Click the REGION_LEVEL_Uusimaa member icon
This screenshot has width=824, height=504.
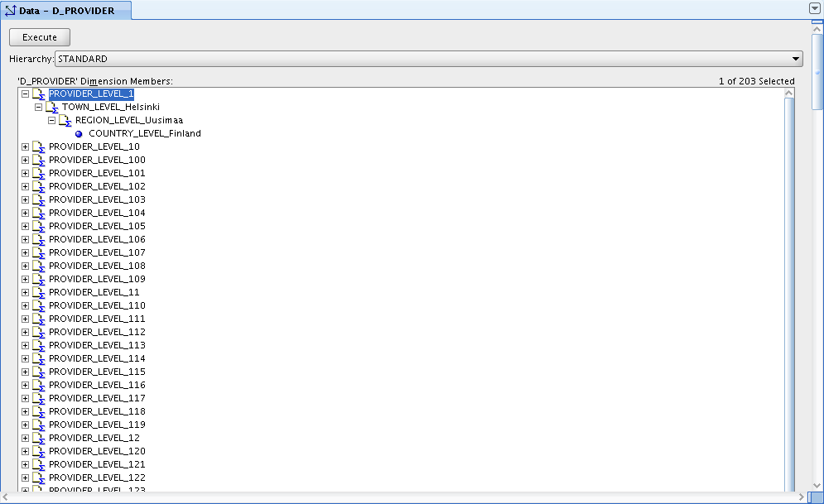pyautogui.click(x=65, y=120)
